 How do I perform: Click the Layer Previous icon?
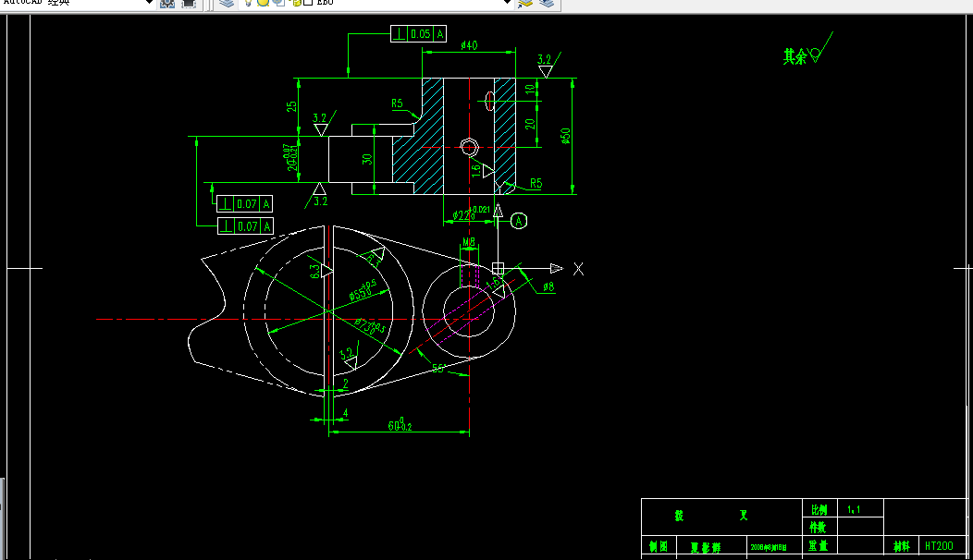point(547,3)
